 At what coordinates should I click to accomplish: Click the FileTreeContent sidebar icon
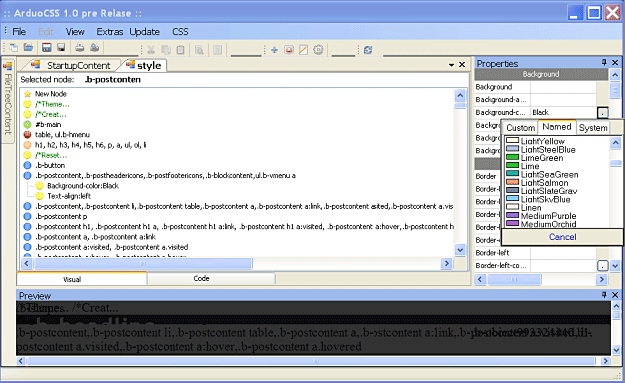coord(8,66)
